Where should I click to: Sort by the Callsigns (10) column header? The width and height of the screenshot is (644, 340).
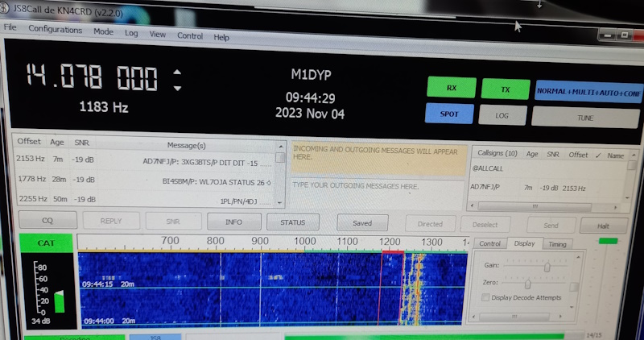click(x=497, y=153)
